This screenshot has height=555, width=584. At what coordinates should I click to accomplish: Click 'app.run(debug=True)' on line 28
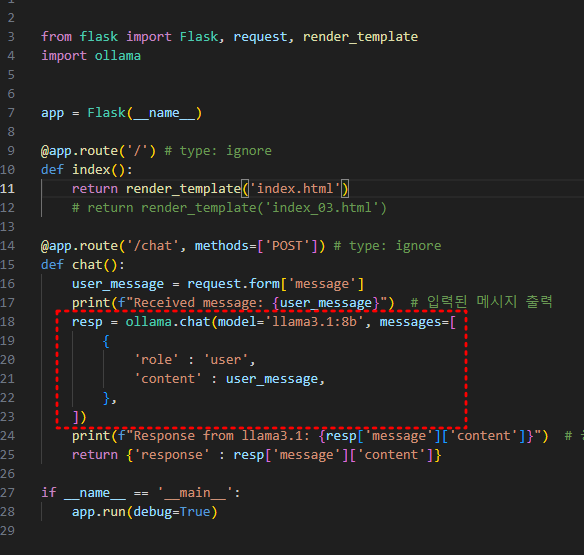coord(145,511)
